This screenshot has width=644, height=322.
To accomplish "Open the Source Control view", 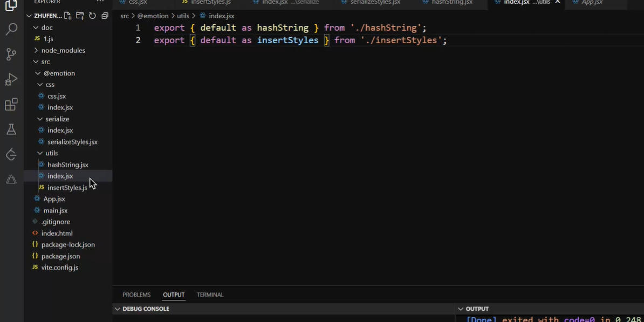I will point(11,54).
